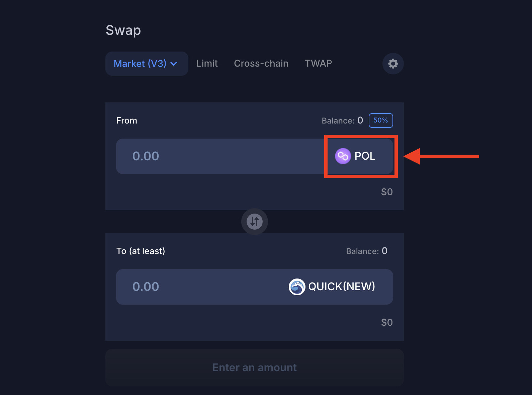Image resolution: width=532 pixels, height=395 pixels.
Task: Switch to the Limit tab
Action: (x=207, y=63)
